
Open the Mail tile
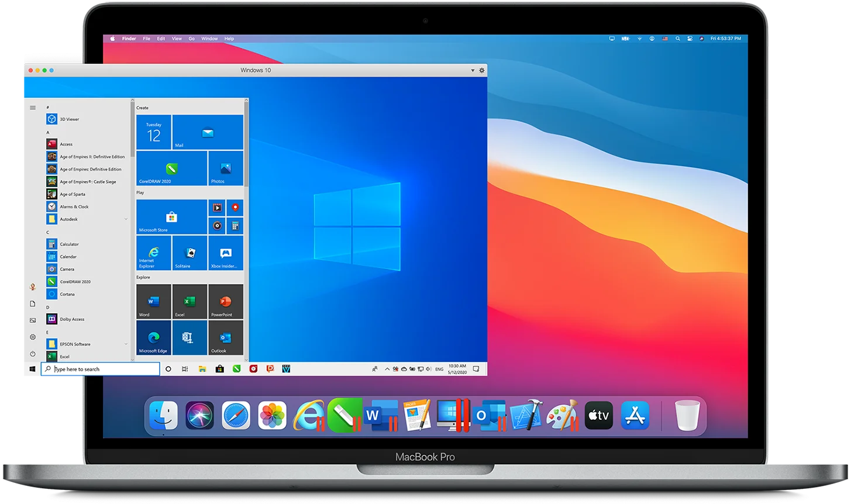point(208,132)
